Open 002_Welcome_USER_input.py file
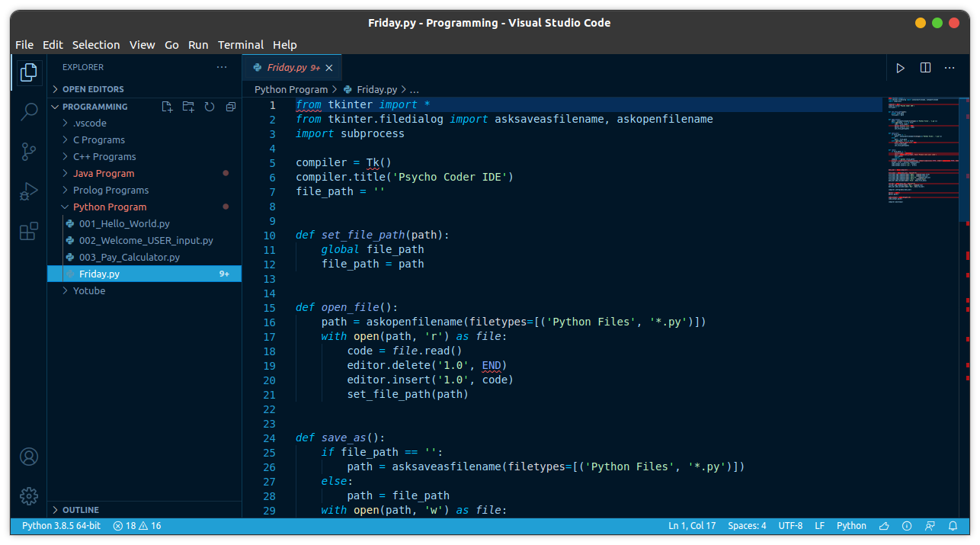 [145, 240]
